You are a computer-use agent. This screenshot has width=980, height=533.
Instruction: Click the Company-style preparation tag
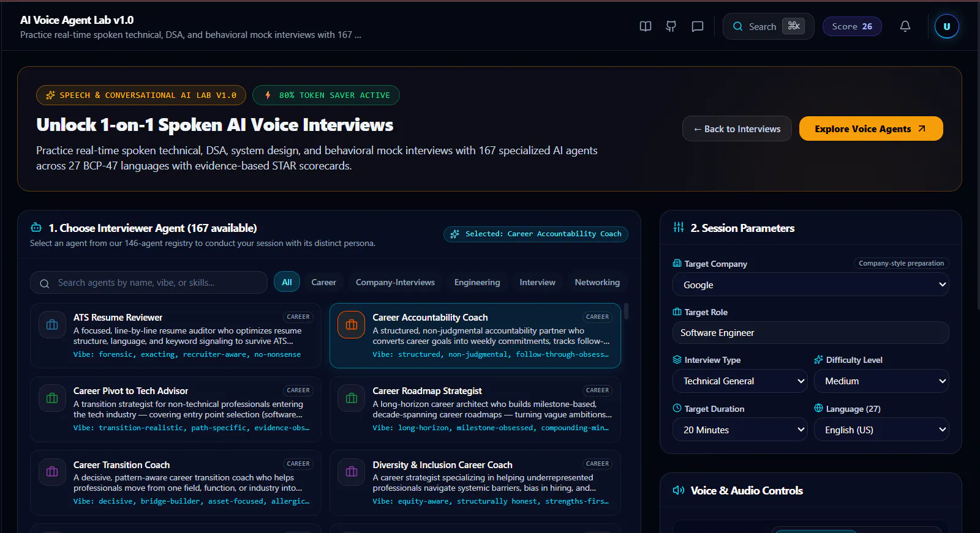coord(902,263)
